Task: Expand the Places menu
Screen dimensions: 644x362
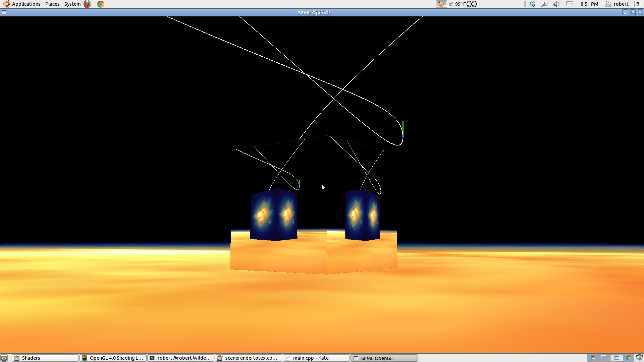Action: pos(52,4)
